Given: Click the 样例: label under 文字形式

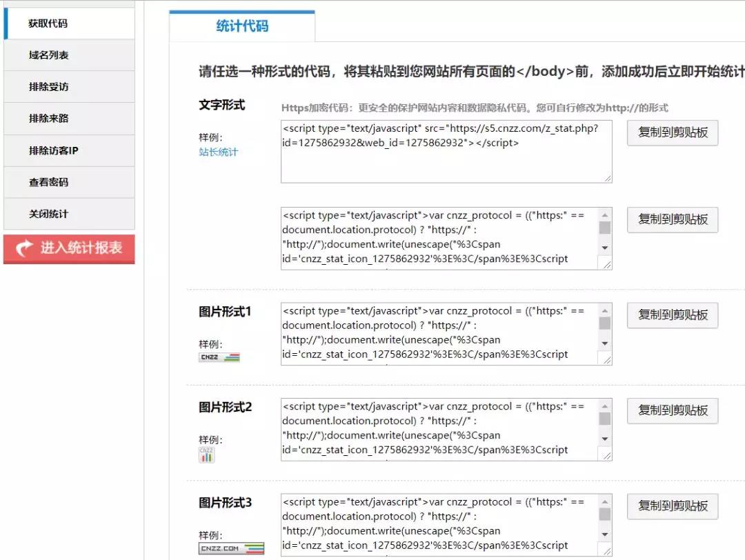Looking at the screenshot, I should tap(210, 138).
